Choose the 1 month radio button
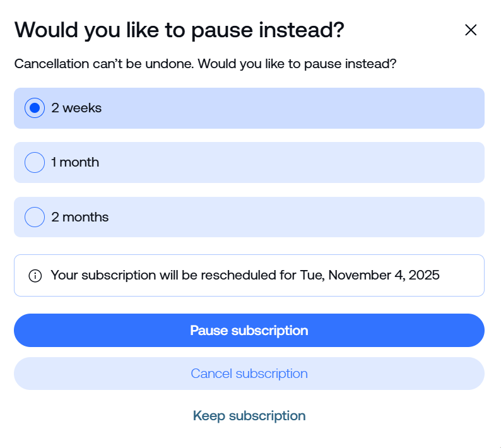Image resolution: width=501 pixels, height=448 pixels. pyautogui.click(x=35, y=163)
